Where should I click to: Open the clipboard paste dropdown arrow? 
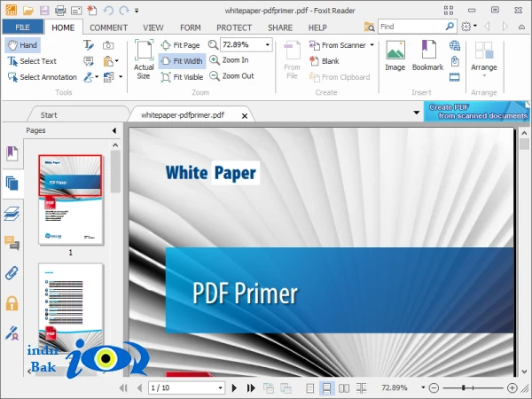pyautogui.click(x=117, y=61)
